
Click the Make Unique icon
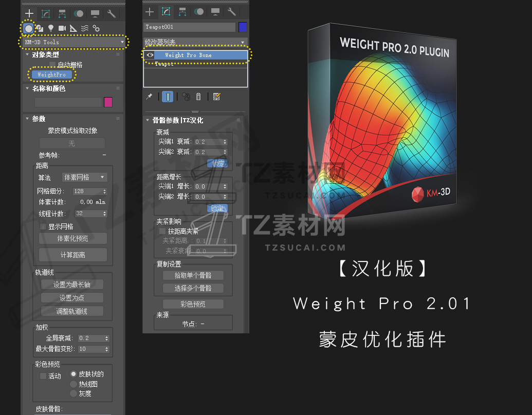click(x=186, y=97)
